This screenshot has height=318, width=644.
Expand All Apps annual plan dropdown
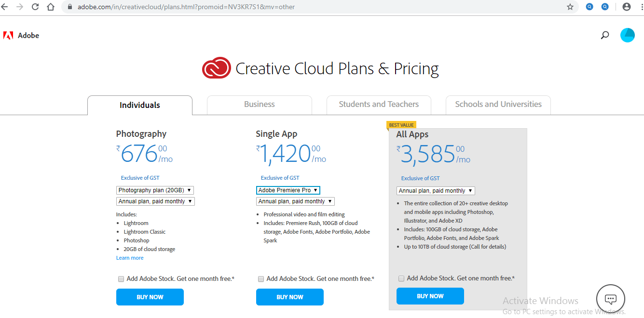click(436, 191)
